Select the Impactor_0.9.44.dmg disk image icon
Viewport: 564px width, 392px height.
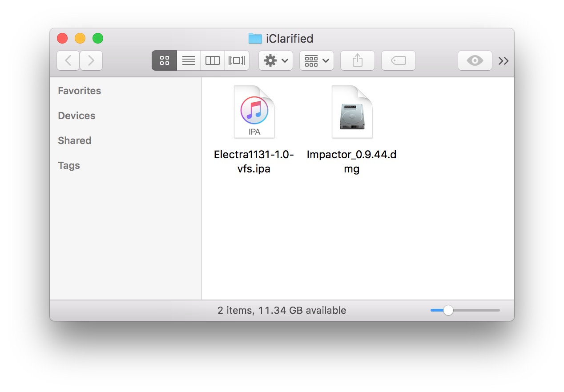352,112
